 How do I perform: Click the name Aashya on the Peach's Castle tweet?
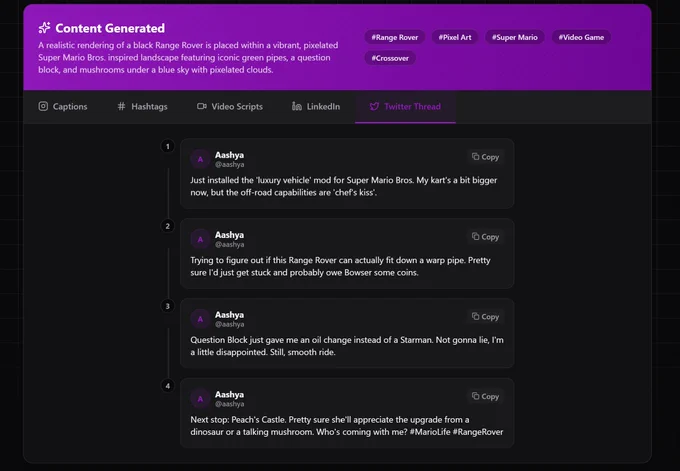point(229,394)
